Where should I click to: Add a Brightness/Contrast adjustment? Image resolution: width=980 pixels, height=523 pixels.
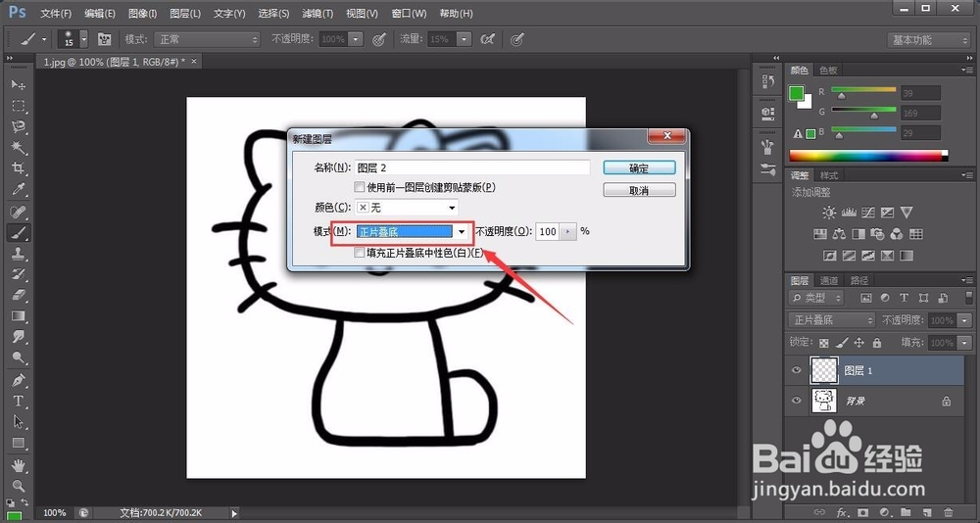click(829, 213)
